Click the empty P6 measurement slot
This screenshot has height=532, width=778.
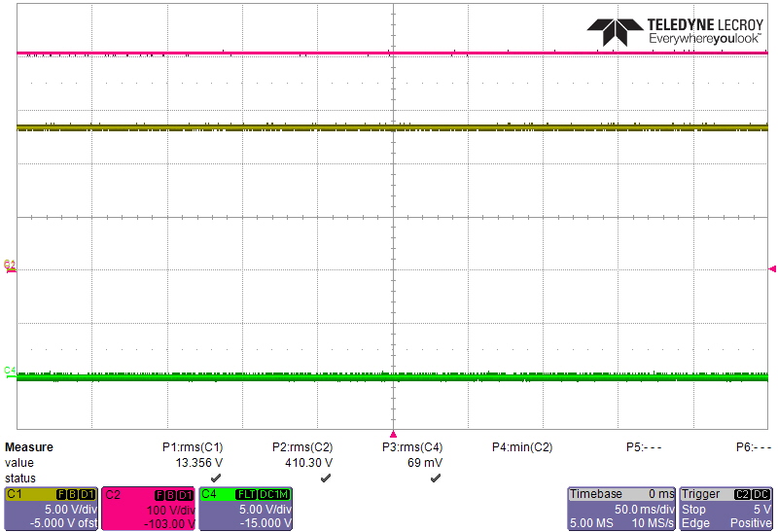754,447
